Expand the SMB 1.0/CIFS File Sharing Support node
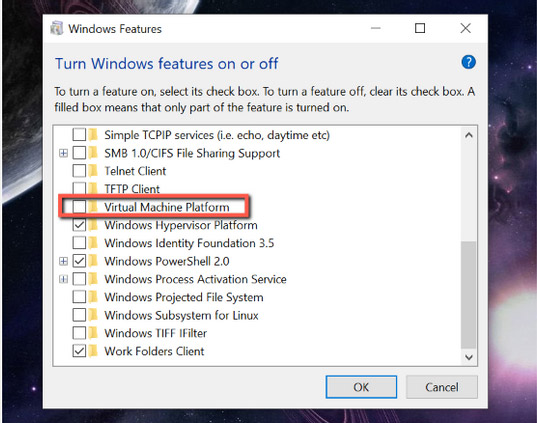Viewport: 537px width, 423px height. pos(63,153)
